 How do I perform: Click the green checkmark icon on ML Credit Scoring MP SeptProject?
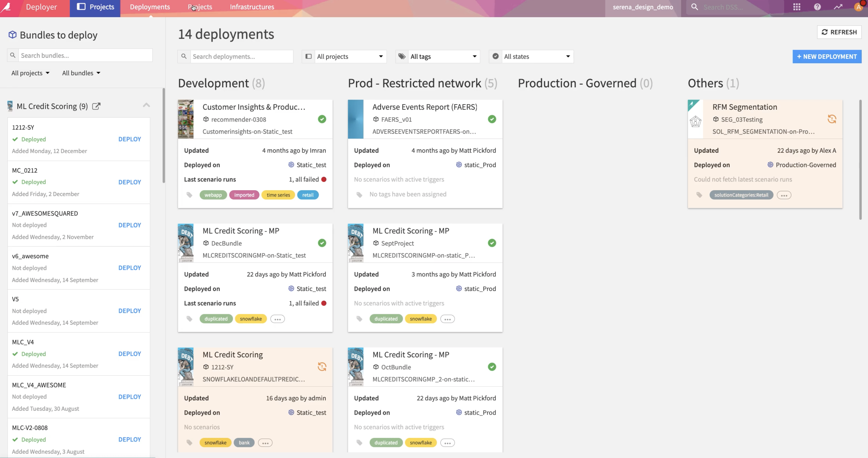491,242
